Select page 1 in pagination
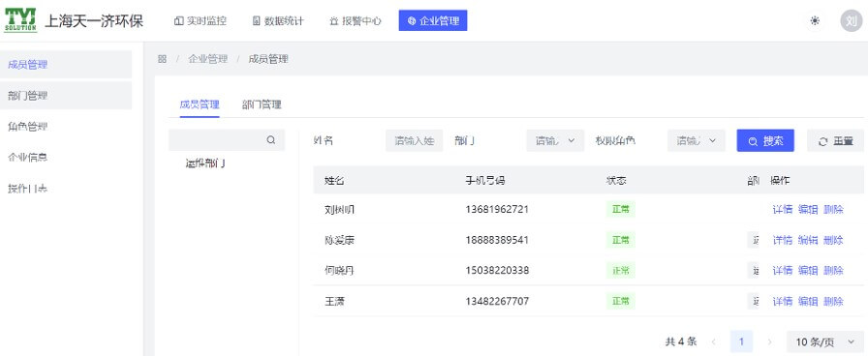 [741, 341]
